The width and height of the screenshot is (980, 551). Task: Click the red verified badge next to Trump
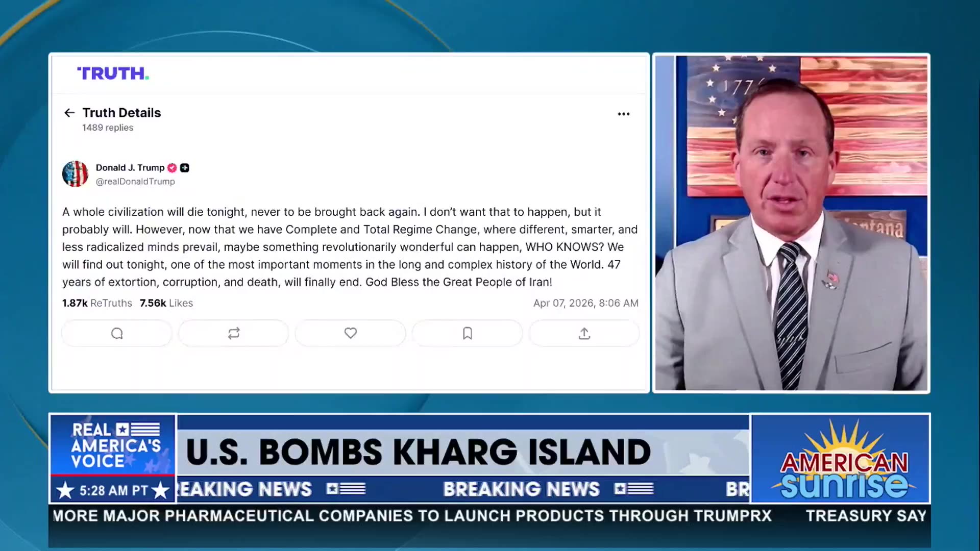(x=172, y=168)
